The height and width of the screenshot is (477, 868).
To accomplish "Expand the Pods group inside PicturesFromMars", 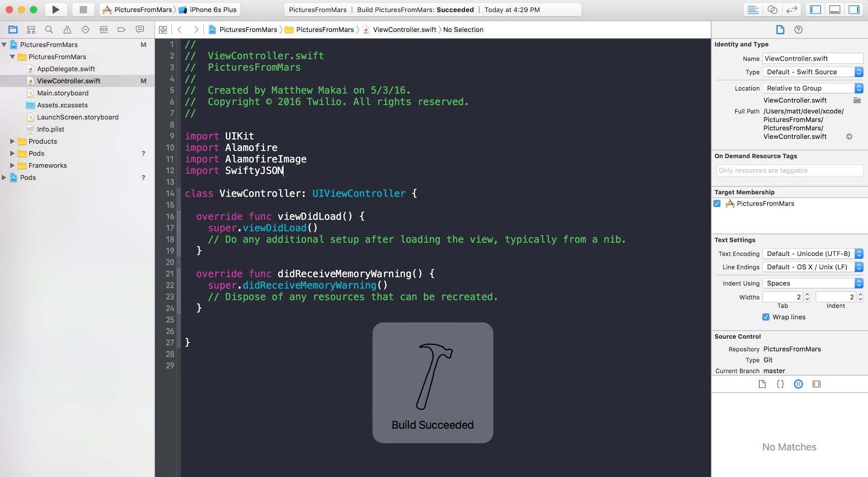I will [x=12, y=153].
